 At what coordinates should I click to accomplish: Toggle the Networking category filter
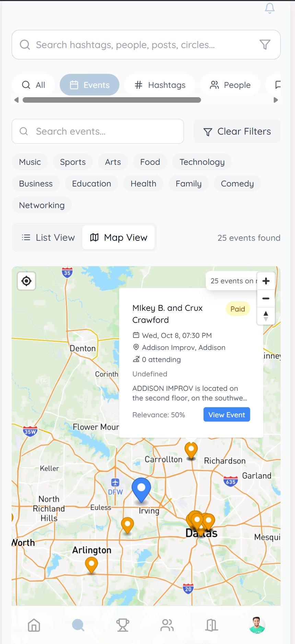tap(42, 205)
